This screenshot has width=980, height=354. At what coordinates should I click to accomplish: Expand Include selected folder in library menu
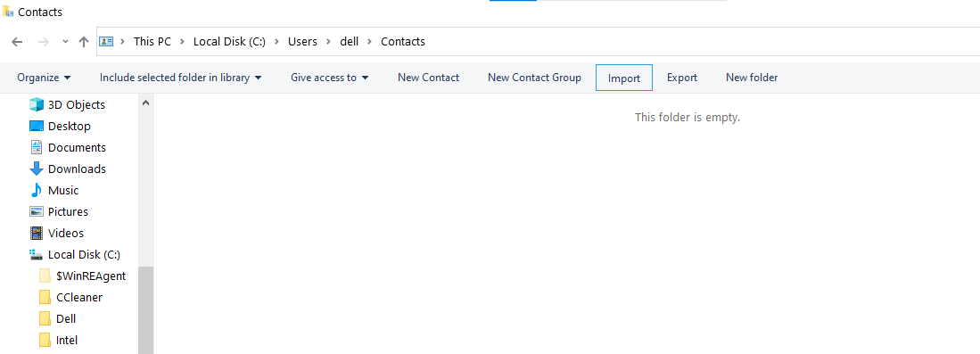(x=181, y=78)
